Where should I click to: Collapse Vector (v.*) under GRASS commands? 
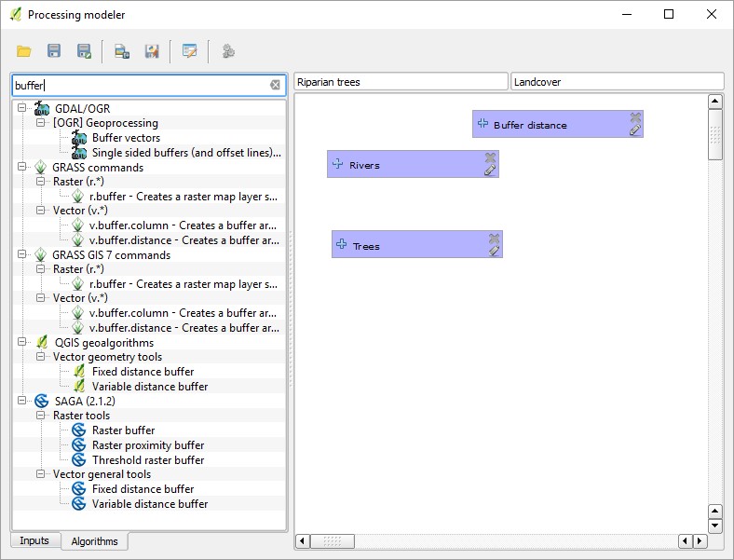pyautogui.click(x=41, y=210)
